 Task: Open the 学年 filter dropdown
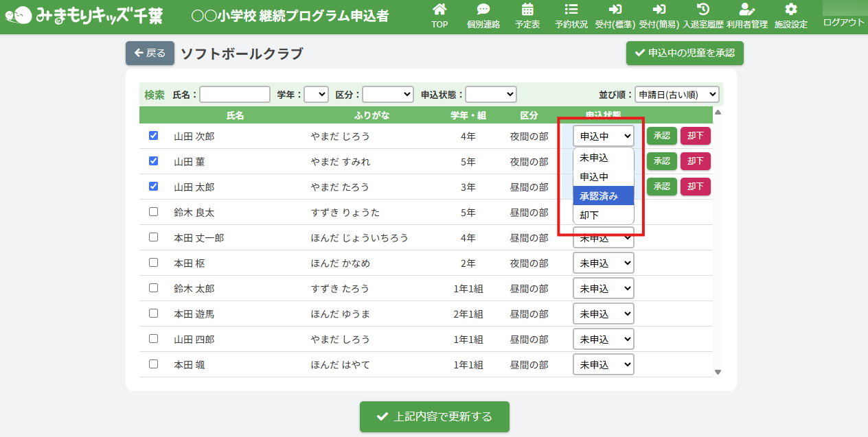(316, 94)
